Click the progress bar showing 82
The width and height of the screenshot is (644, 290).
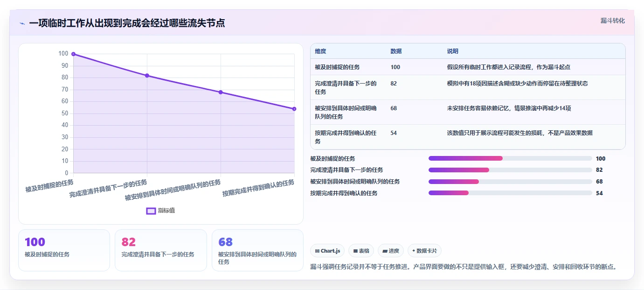[x=510, y=170]
